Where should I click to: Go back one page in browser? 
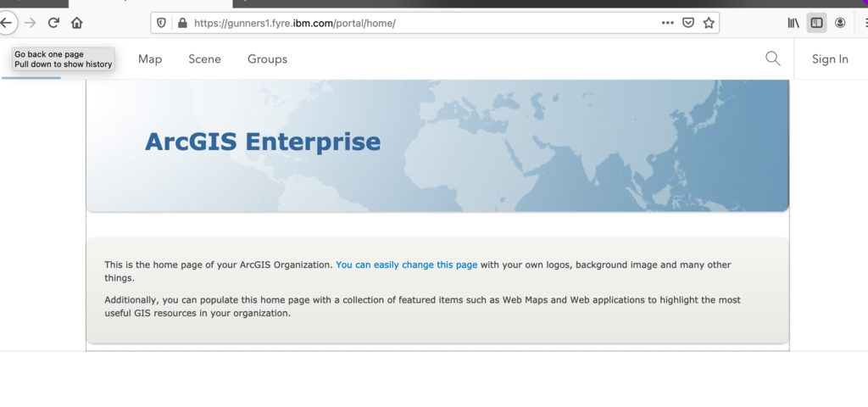click(x=6, y=23)
